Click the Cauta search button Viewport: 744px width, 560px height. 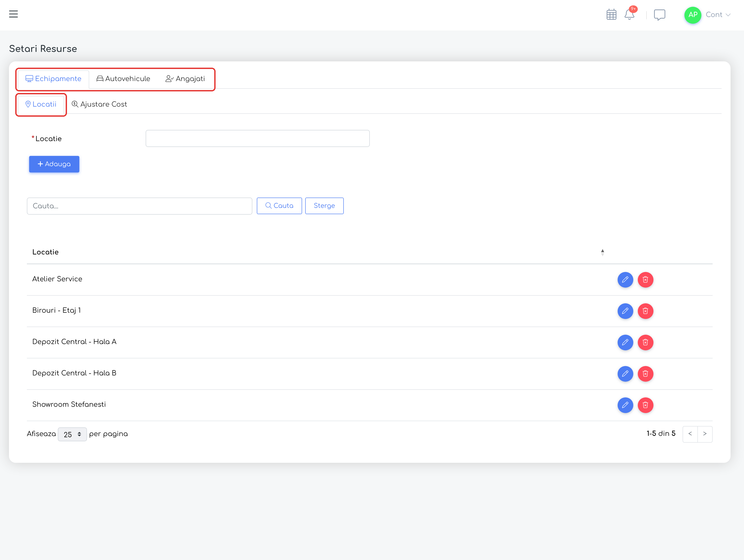point(279,206)
